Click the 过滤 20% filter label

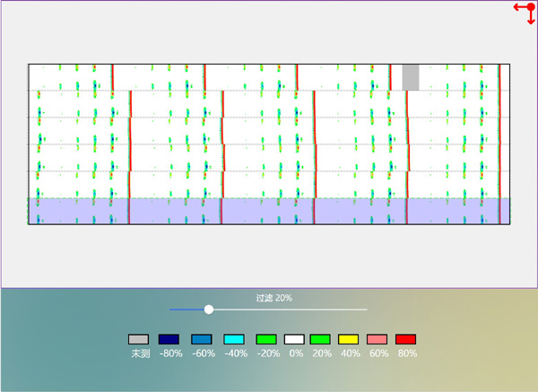click(274, 298)
